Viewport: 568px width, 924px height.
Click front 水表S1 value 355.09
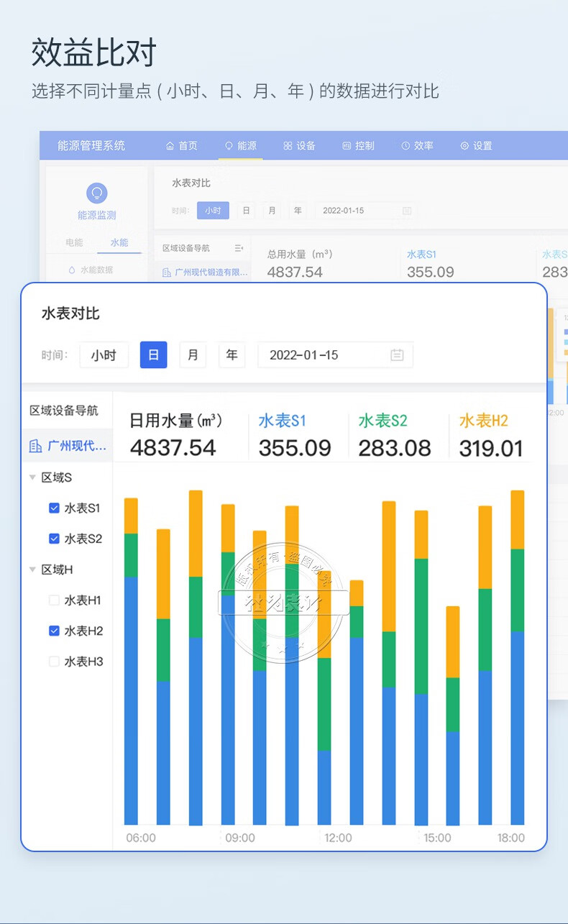point(295,448)
